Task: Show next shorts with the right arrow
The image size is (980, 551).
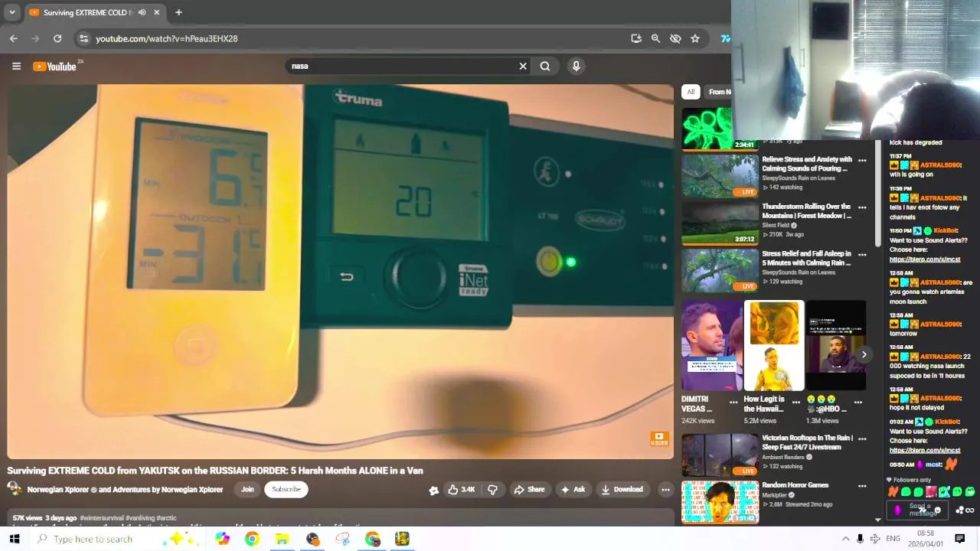Action: [864, 354]
